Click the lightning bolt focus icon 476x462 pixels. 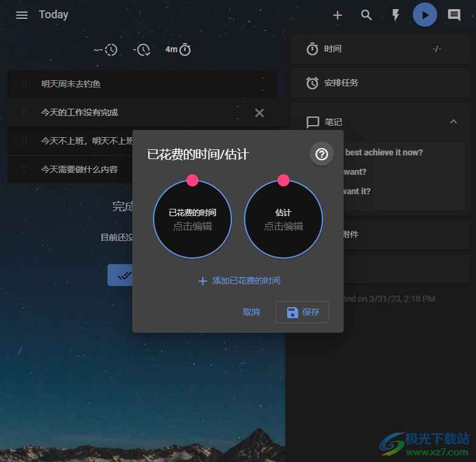pos(396,15)
